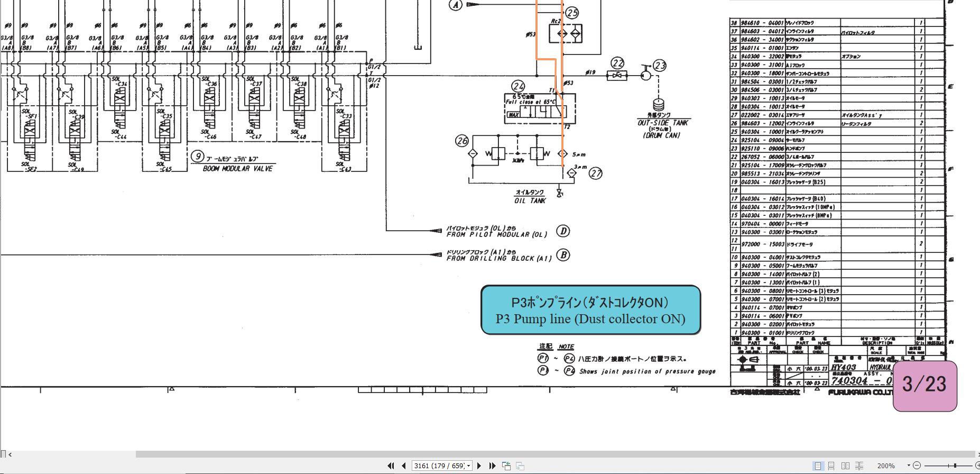Viewport: 980px width, 474px height.
Task: Click circled number 26 callout
Action: click(x=462, y=141)
